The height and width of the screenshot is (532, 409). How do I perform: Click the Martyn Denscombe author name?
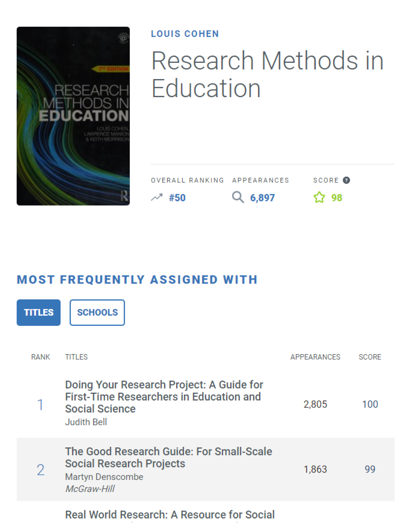(104, 477)
